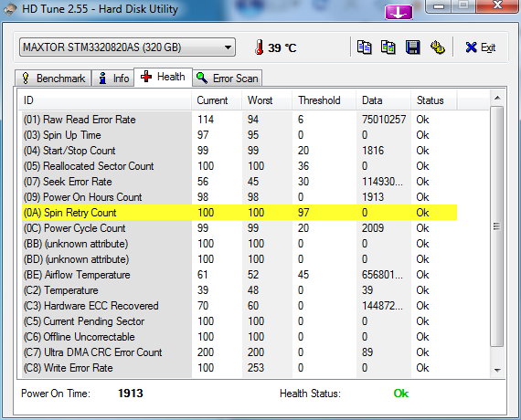521x420 pixels.
Task: Open the MAXTOR STM3320820AS drive dropdown
Action: 127,47
